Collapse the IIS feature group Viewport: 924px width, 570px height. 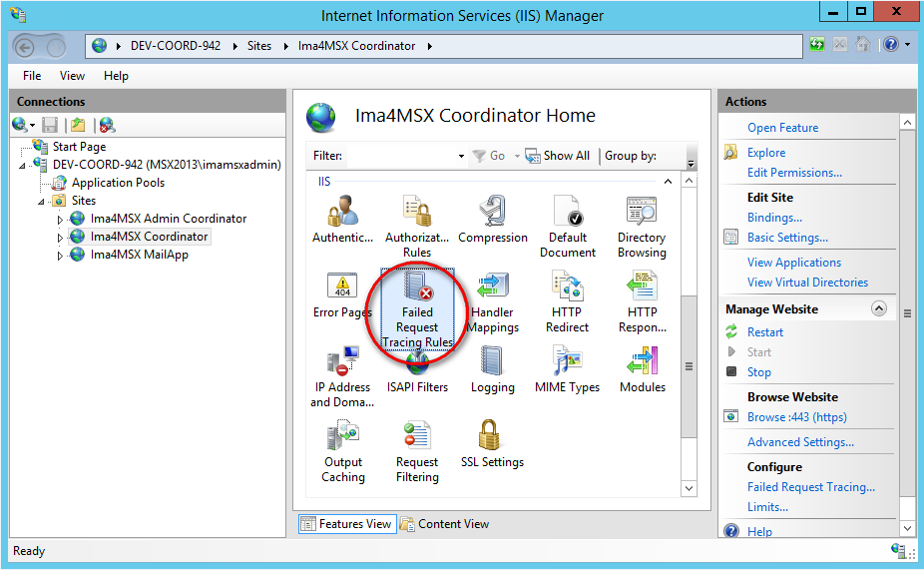point(668,182)
